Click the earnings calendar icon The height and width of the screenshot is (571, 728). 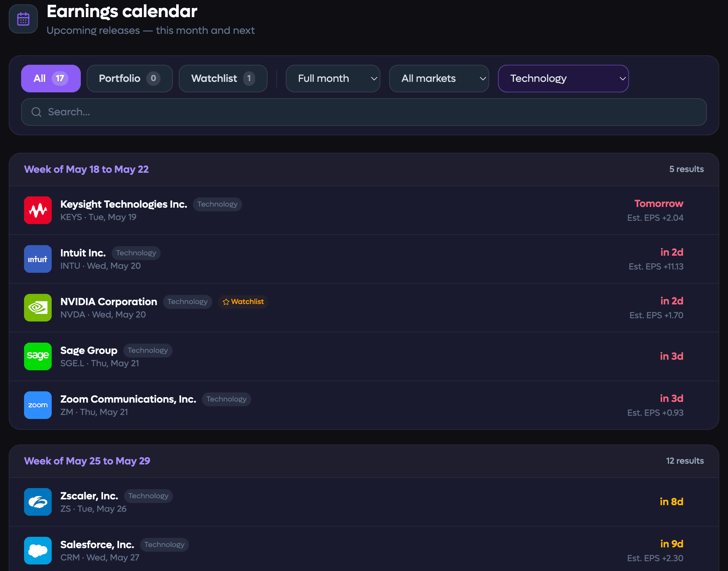click(x=23, y=19)
